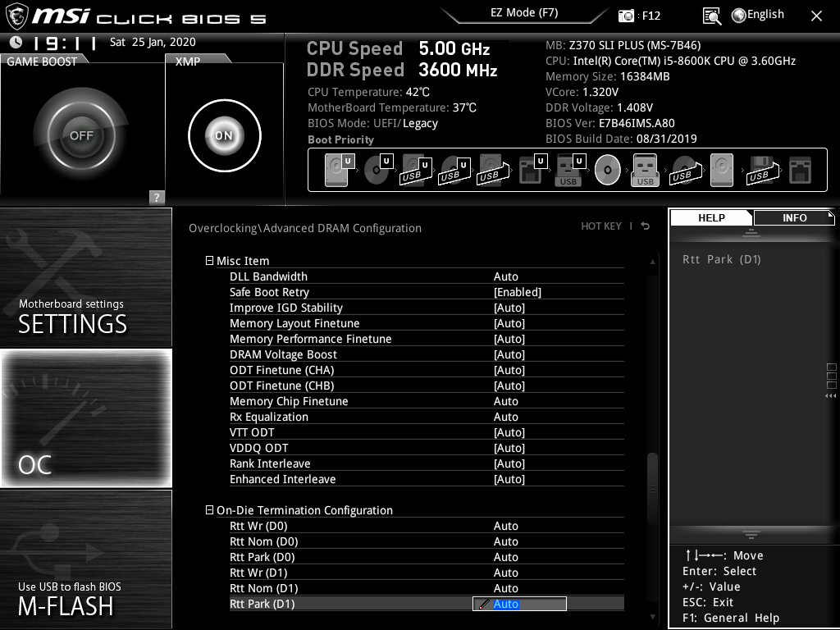The width and height of the screenshot is (840, 630).
Task: Click the DLL Bandwidth Auto value
Action: (505, 276)
